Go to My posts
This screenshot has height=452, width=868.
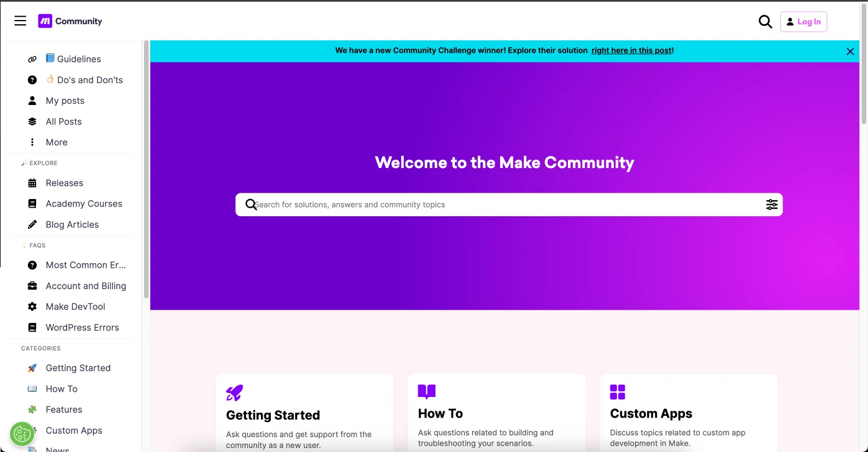65,100
